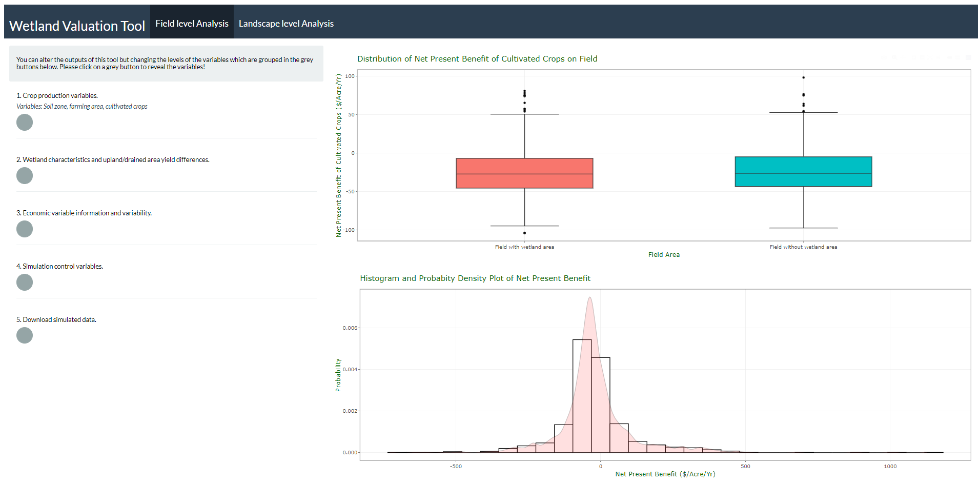
Task: Click '4. Simulation control variables.' heading
Action: (x=59, y=266)
